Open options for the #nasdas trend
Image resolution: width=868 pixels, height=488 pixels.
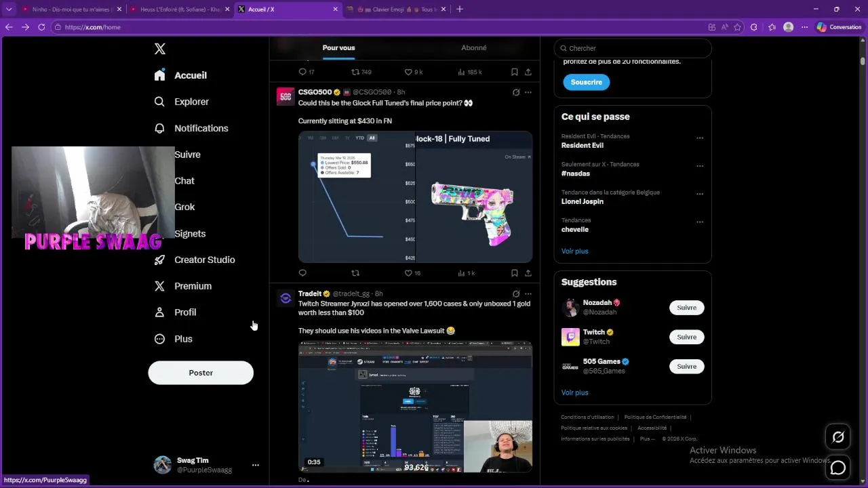click(700, 165)
